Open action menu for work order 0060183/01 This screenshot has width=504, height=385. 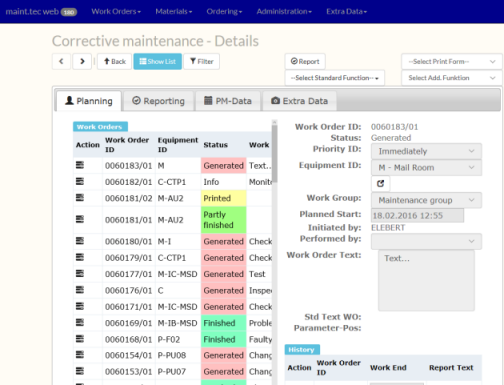pyautogui.click(x=80, y=165)
